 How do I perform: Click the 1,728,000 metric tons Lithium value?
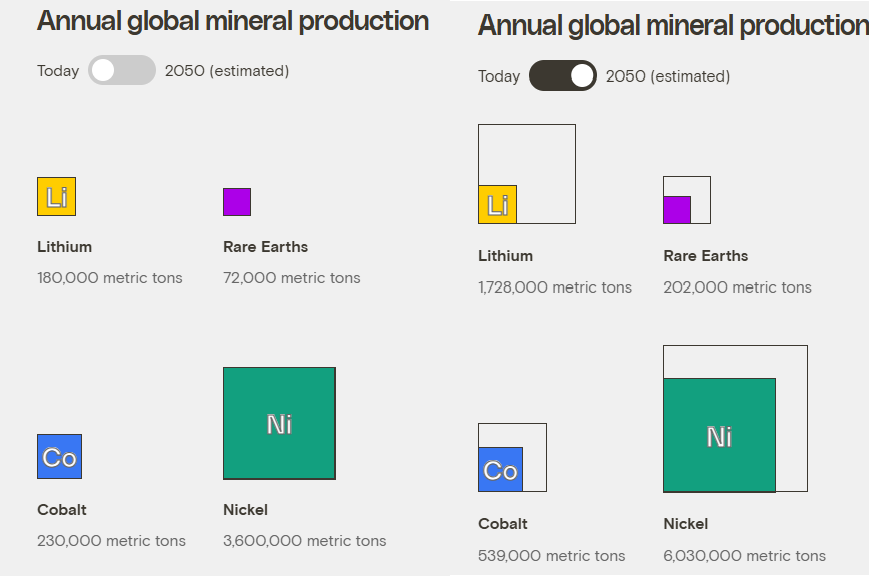[x=555, y=287]
